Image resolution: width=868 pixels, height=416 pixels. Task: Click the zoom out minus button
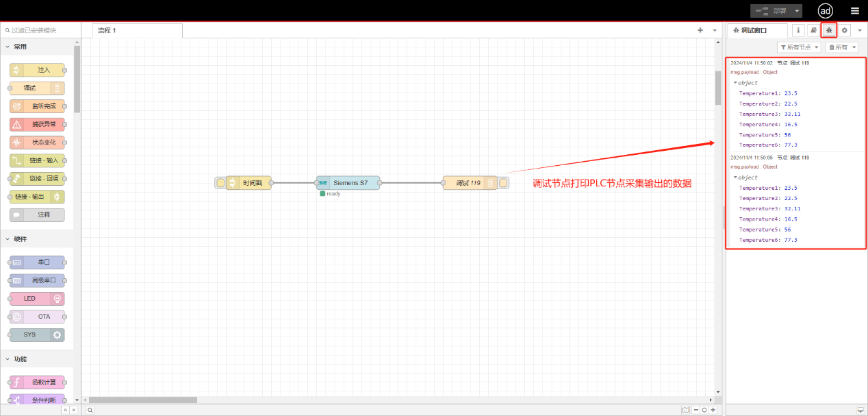[695, 410]
